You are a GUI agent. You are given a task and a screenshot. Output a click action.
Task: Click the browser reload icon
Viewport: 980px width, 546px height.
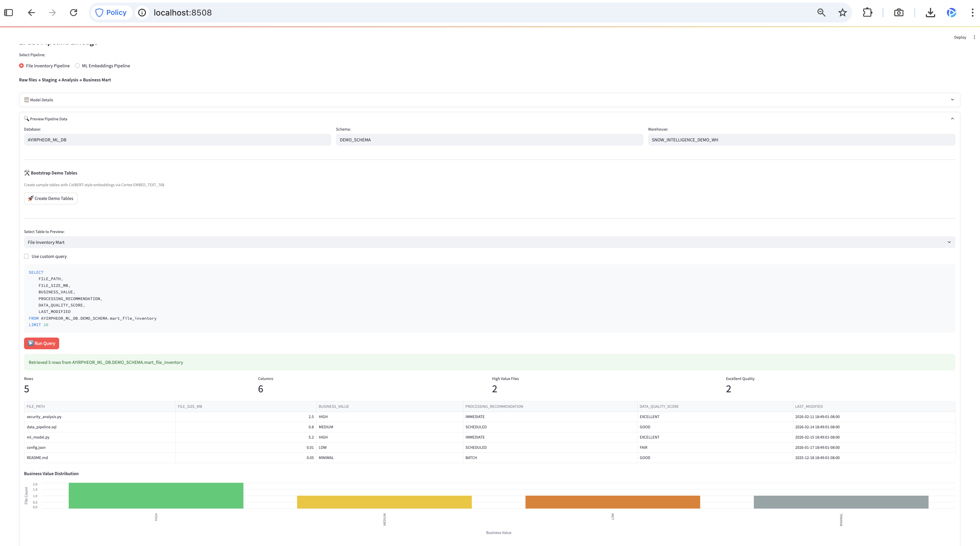coord(74,13)
